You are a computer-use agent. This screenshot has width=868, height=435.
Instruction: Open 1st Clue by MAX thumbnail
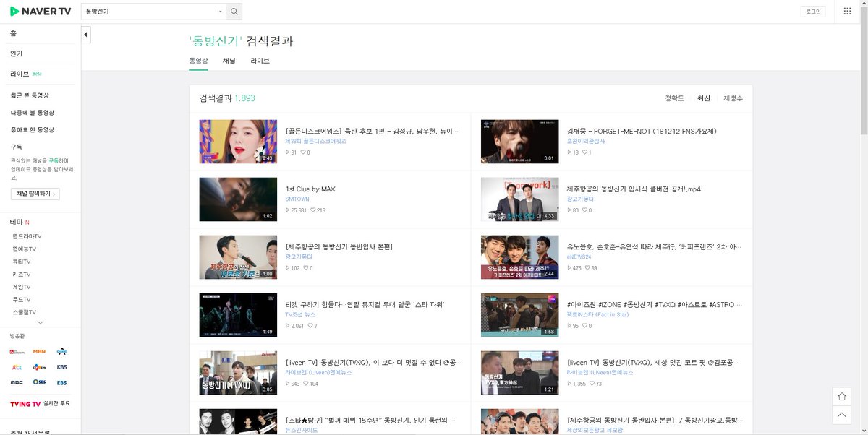click(238, 199)
